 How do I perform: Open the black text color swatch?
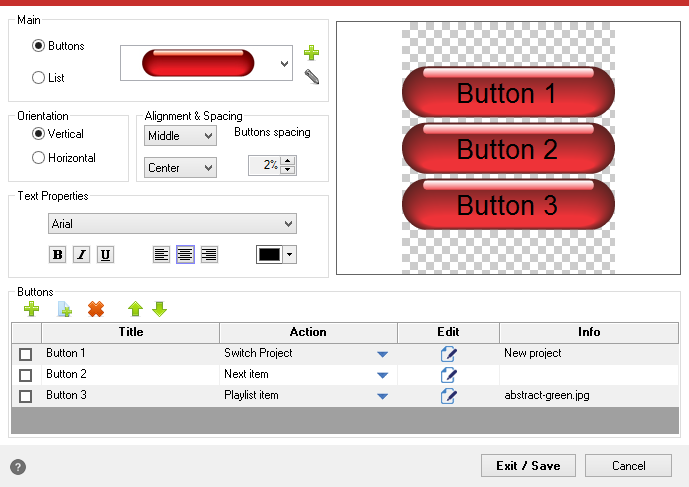tap(276, 255)
